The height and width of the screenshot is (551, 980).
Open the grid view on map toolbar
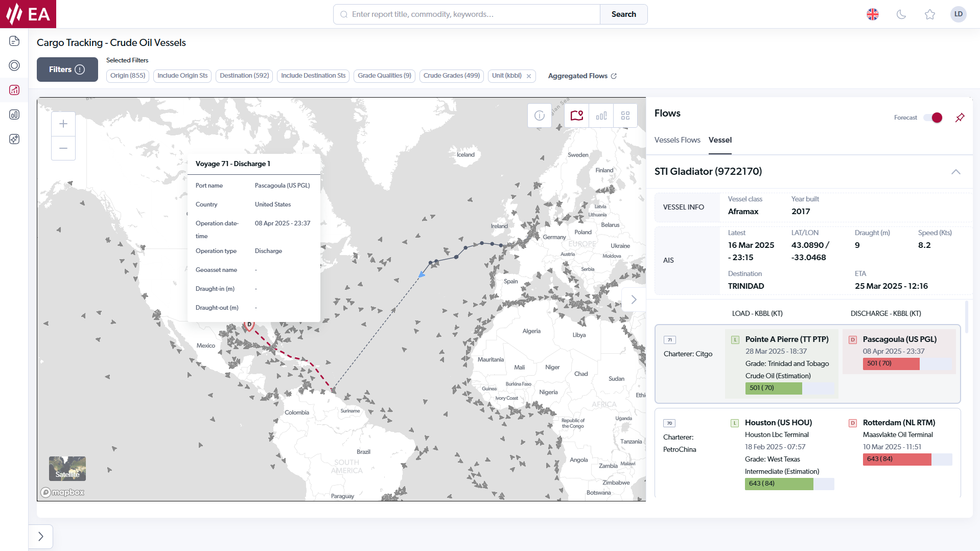coord(625,116)
